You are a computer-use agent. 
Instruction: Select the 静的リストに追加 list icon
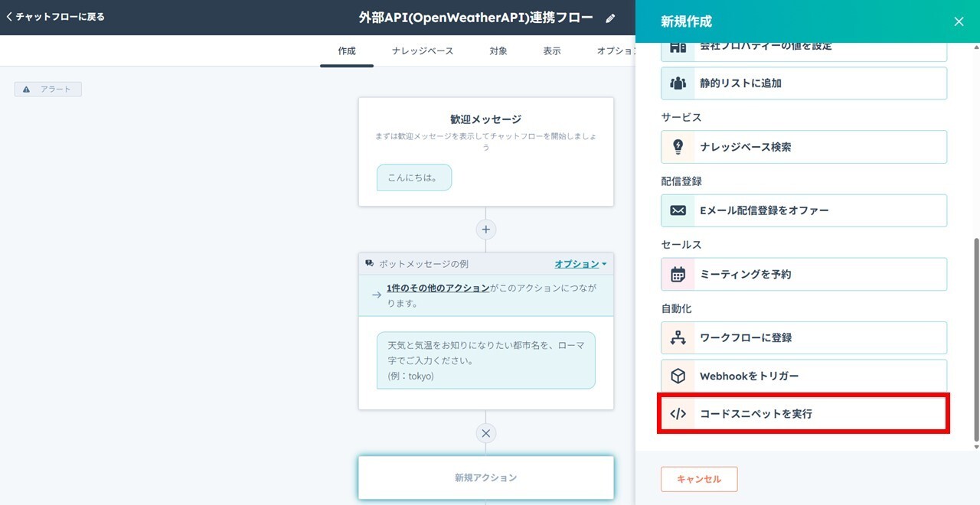pos(678,83)
